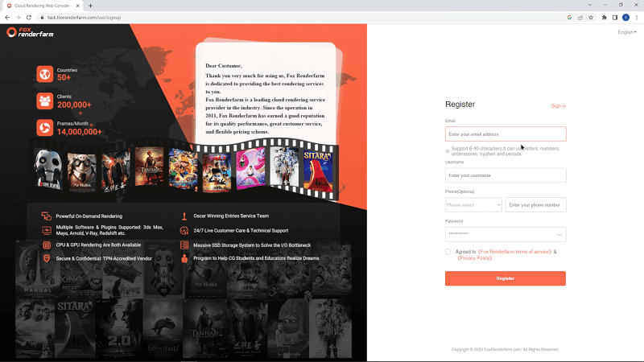Viewport: 644px width, 362px height.
Task: Click the Frames/Month orange icon
Action: (44, 127)
